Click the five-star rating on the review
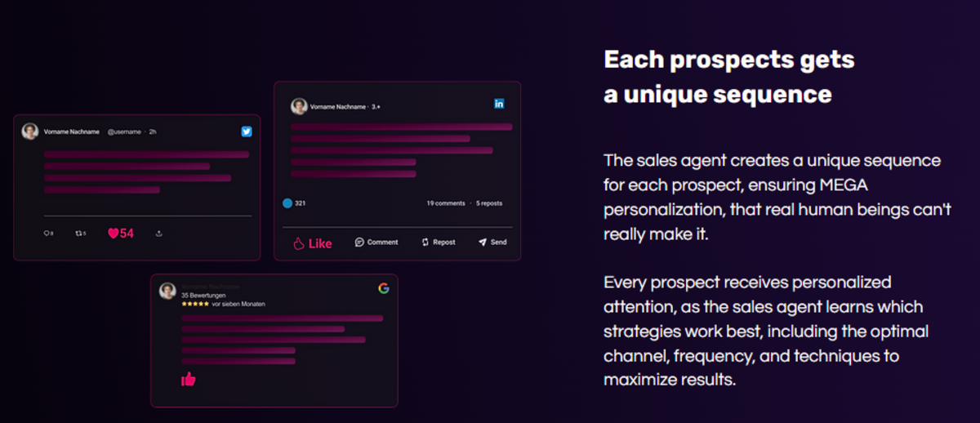Screen dimensions: 980x423 [x=194, y=304]
